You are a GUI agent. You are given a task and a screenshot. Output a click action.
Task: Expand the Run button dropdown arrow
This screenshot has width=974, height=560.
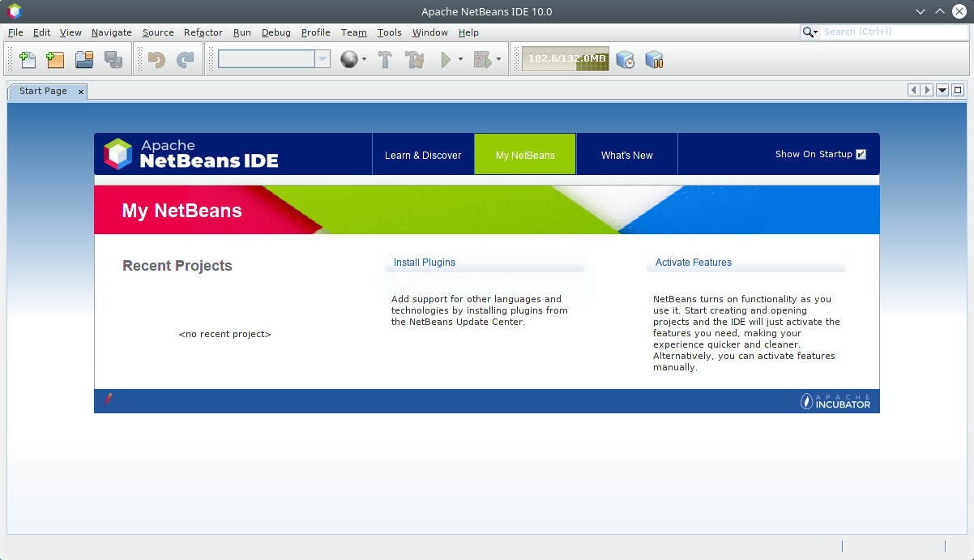[x=459, y=58]
